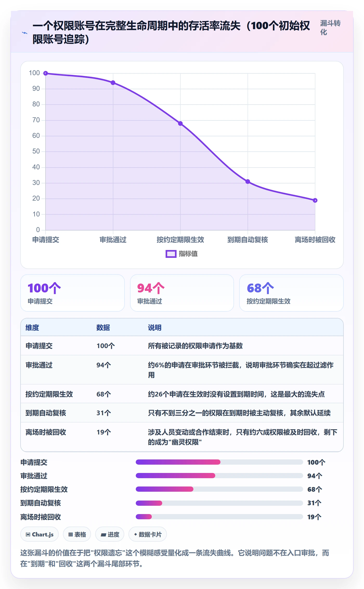364x589 pixels.
Task: Click the 到期自动复核 x-axis label
Action: coord(248,240)
